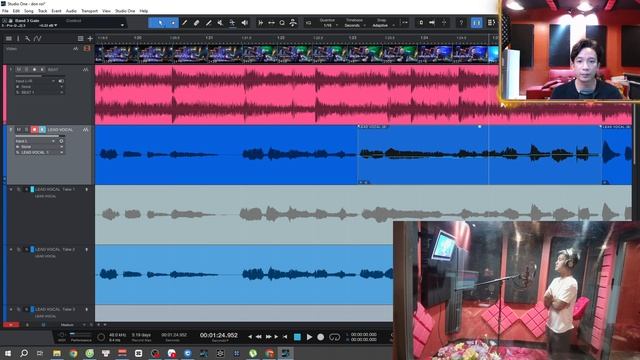The image size is (640, 360).
Task: Click the wrench options icon
Action: (x=27, y=38)
